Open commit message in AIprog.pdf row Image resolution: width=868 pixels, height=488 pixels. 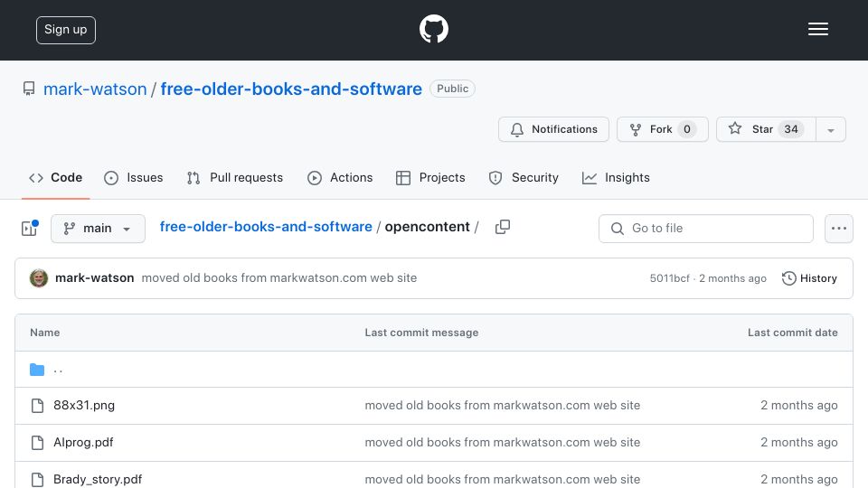502,443
